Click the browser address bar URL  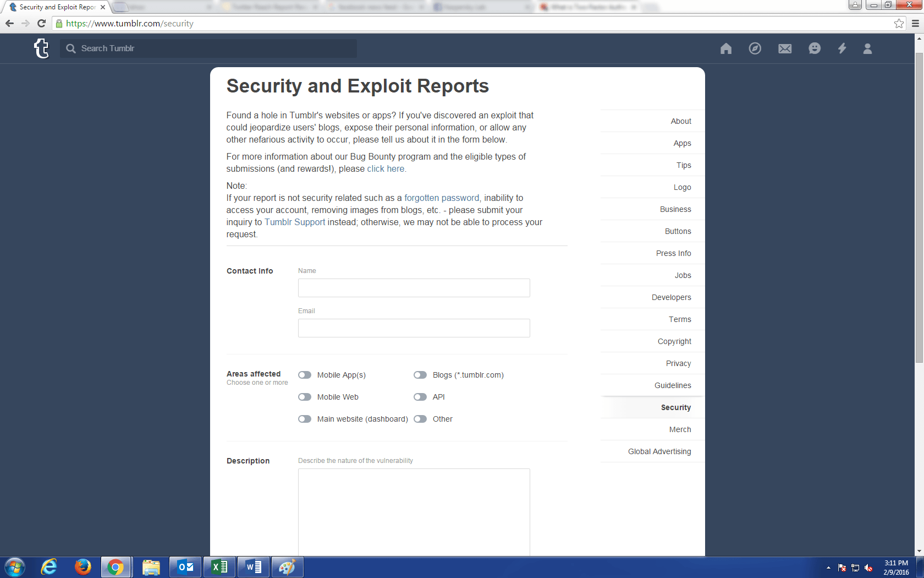(130, 23)
